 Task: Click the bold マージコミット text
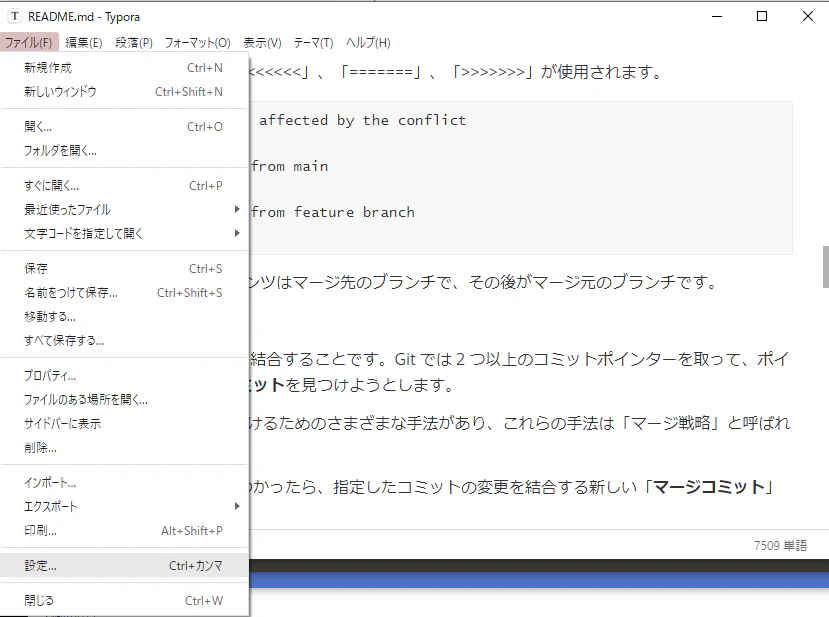click(709, 486)
